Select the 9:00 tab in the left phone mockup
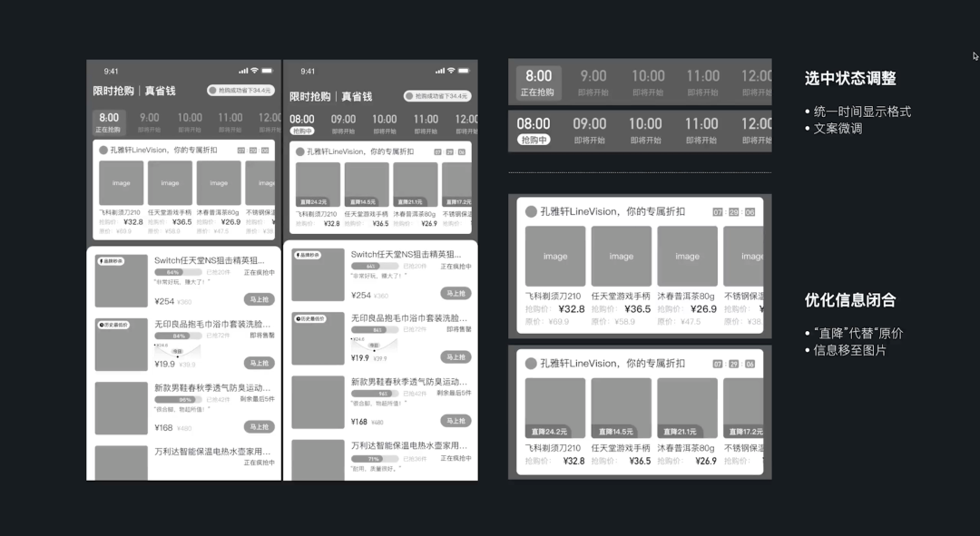This screenshot has height=536, width=980. (150, 122)
